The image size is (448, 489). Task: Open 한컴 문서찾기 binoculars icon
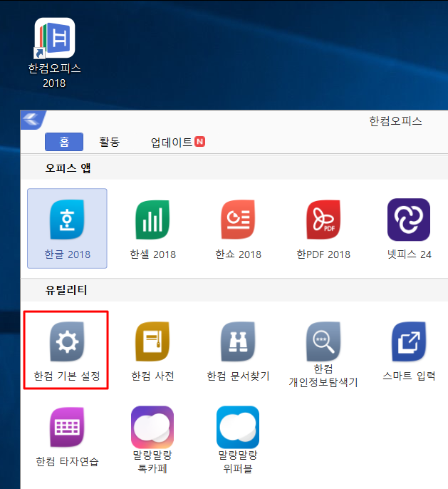point(238,343)
